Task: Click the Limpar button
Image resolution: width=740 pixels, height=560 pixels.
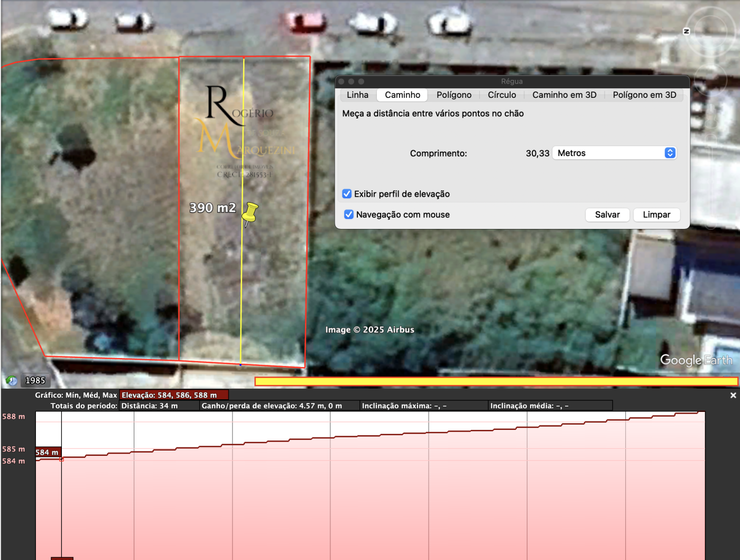Action: click(x=656, y=215)
